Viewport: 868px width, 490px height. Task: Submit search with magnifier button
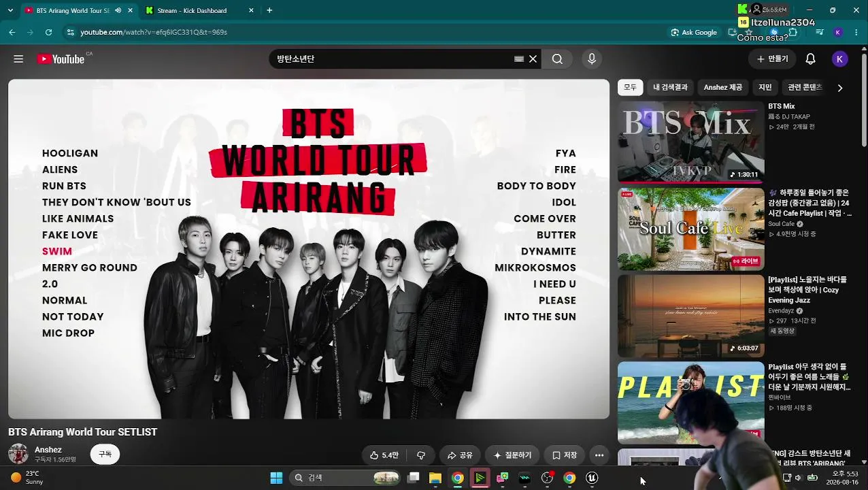point(557,59)
